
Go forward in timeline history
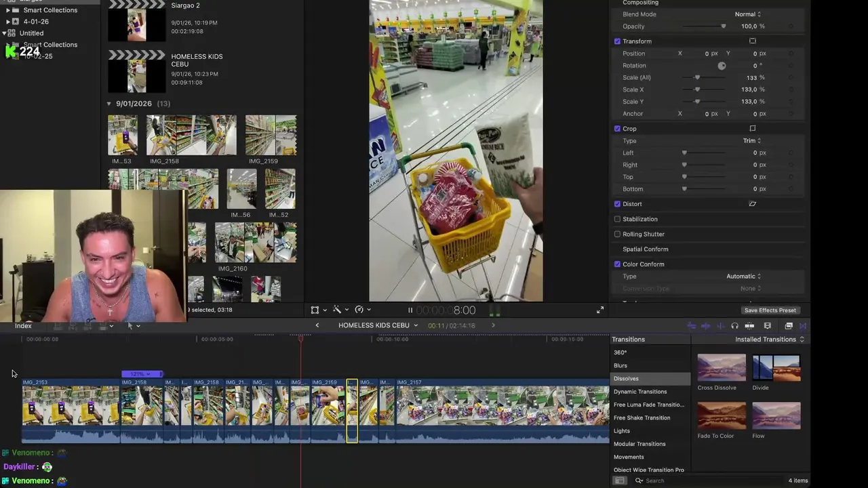pyautogui.click(x=493, y=325)
